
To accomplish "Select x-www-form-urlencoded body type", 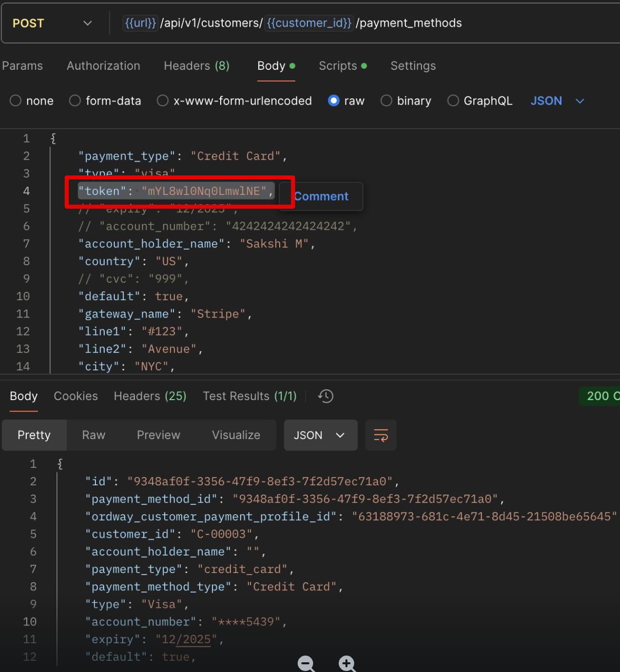I will pos(163,101).
